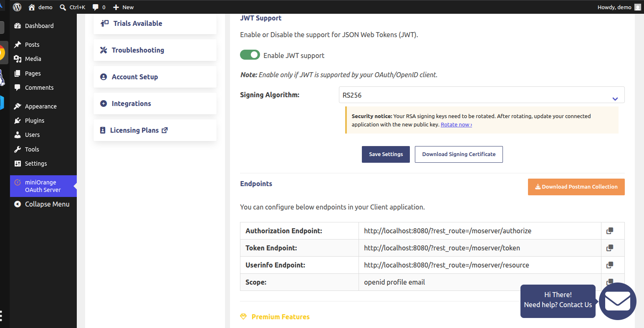Open Licensing Plans external link
This screenshot has height=328, width=644.
[x=155, y=130]
